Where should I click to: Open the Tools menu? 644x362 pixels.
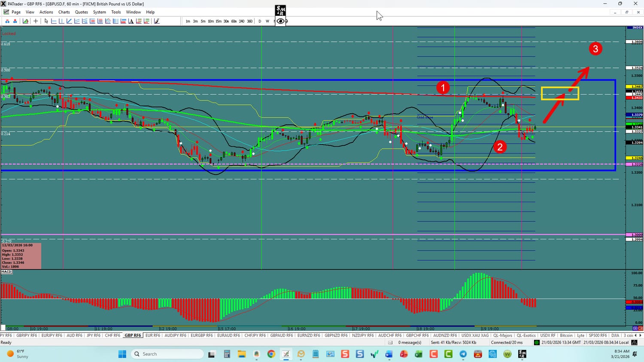point(116,12)
